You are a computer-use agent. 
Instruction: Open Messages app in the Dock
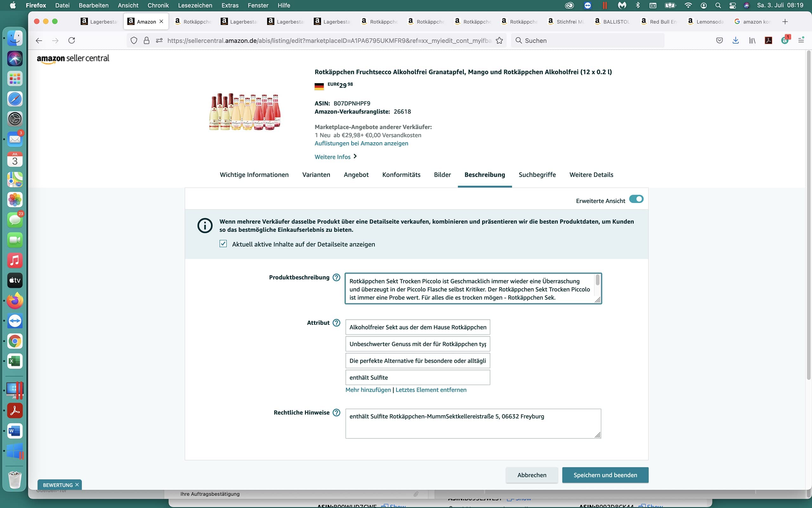point(15,220)
